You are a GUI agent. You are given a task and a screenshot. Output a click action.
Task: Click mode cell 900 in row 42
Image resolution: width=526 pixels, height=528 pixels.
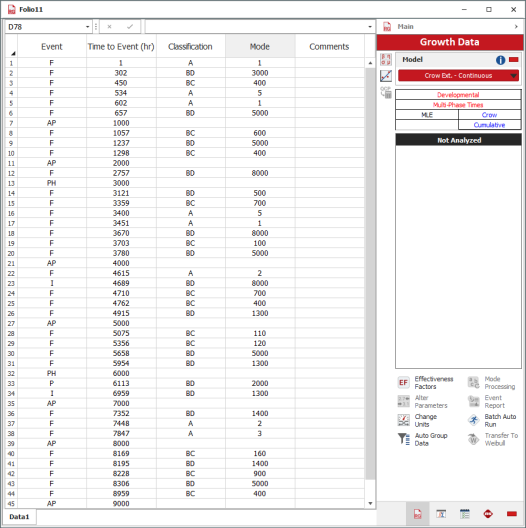(260, 474)
